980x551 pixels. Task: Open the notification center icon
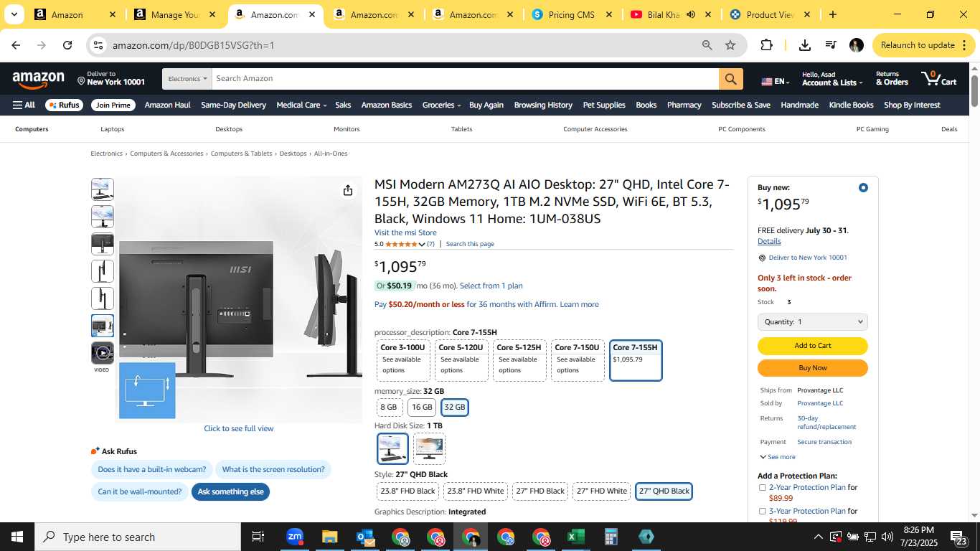point(958,537)
